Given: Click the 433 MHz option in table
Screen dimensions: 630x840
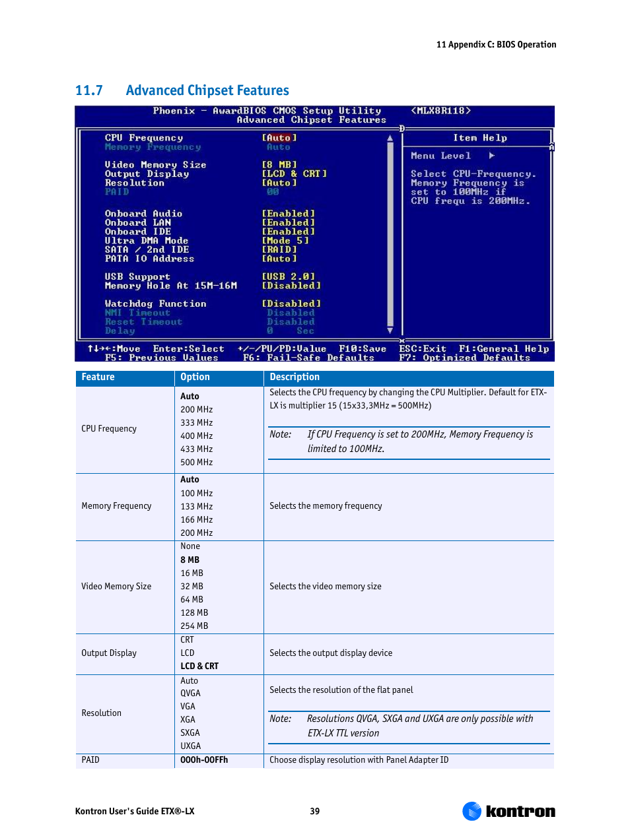Looking at the screenshot, I should (x=197, y=449).
